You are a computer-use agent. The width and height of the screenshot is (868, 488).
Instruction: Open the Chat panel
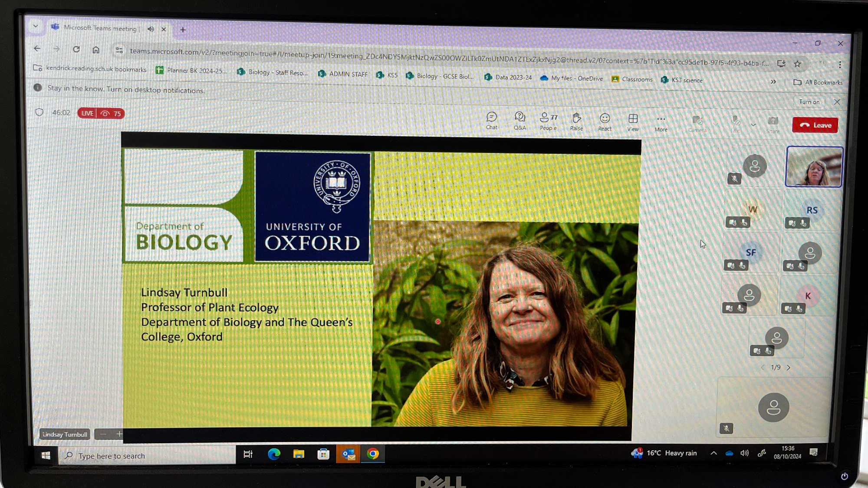coord(492,121)
